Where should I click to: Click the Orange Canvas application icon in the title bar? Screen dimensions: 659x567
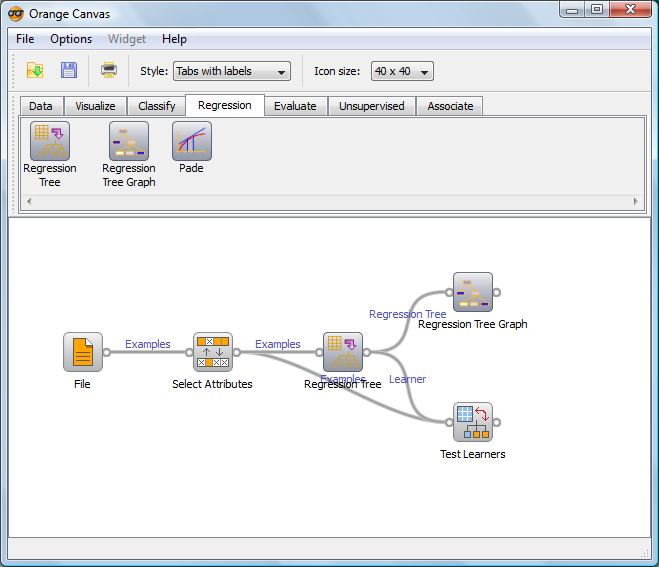[16, 14]
